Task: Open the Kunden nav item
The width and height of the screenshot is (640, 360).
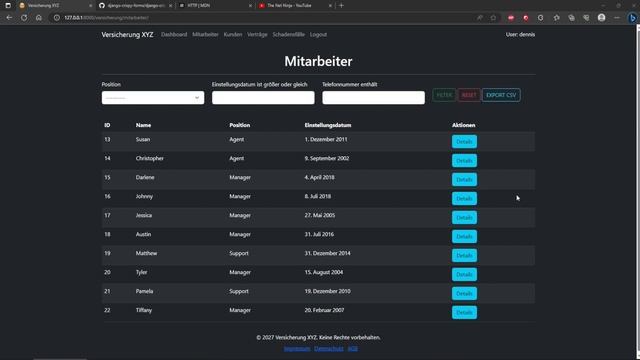Action: (x=233, y=35)
